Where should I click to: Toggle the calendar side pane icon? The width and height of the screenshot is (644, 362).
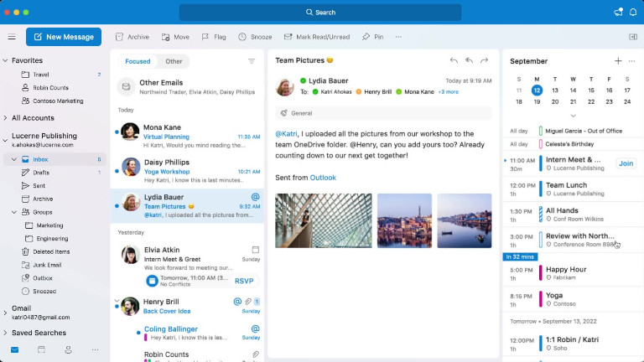tap(633, 37)
